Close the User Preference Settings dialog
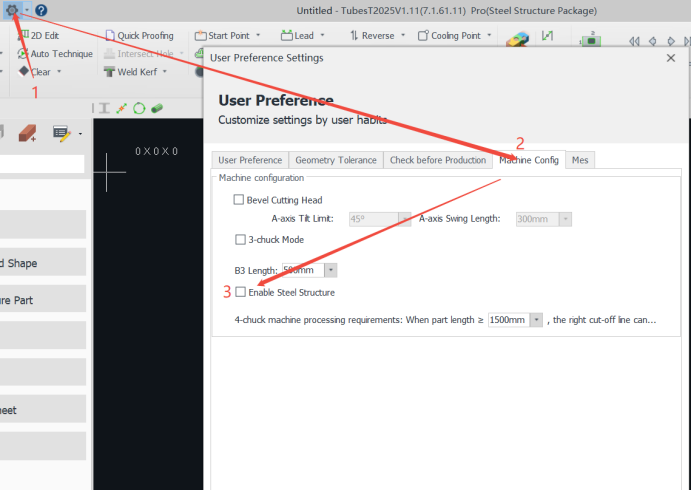The width and height of the screenshot is (692, 490). point(671,58)
